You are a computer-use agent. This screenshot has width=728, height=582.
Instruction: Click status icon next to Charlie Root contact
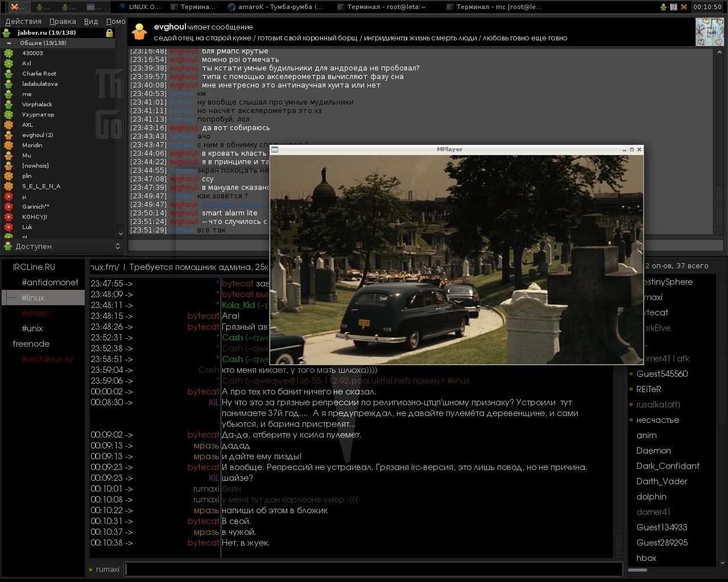9,74
